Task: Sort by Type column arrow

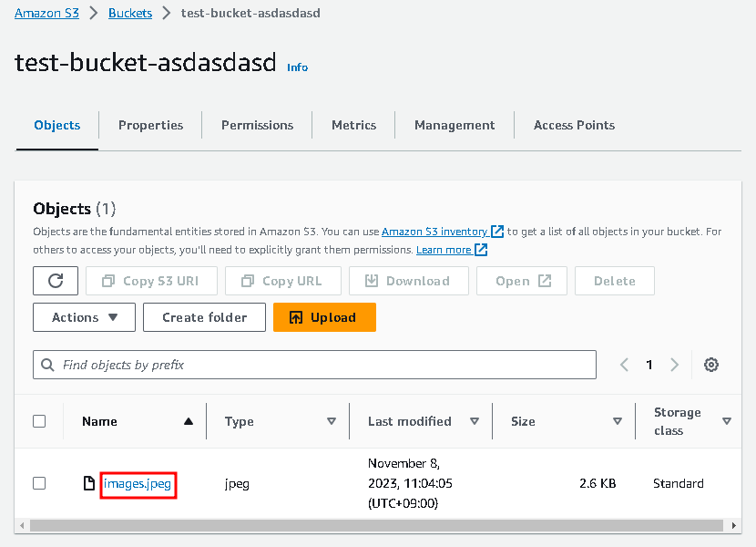Action: [x=332, y=421]
